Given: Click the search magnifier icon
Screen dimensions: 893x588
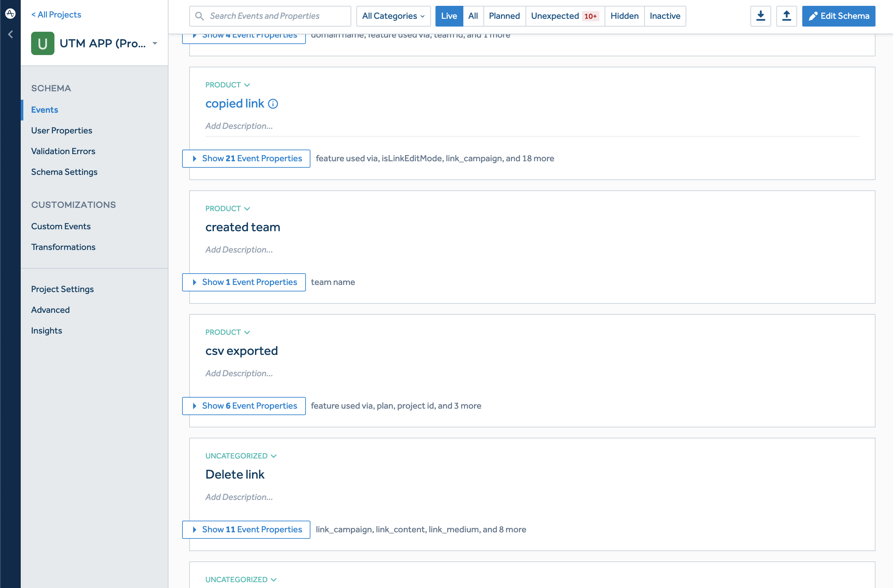Looking at the screenshot, I should [200, 16].
